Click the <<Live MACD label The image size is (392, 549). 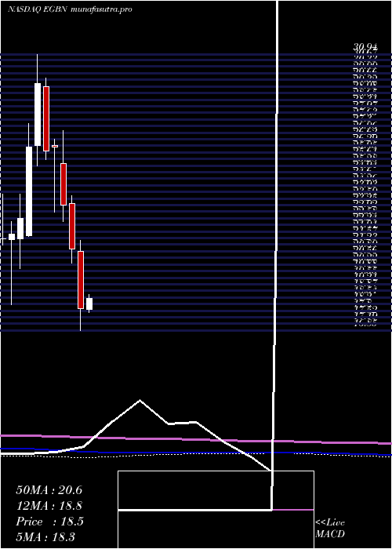[x=330, y=529]
